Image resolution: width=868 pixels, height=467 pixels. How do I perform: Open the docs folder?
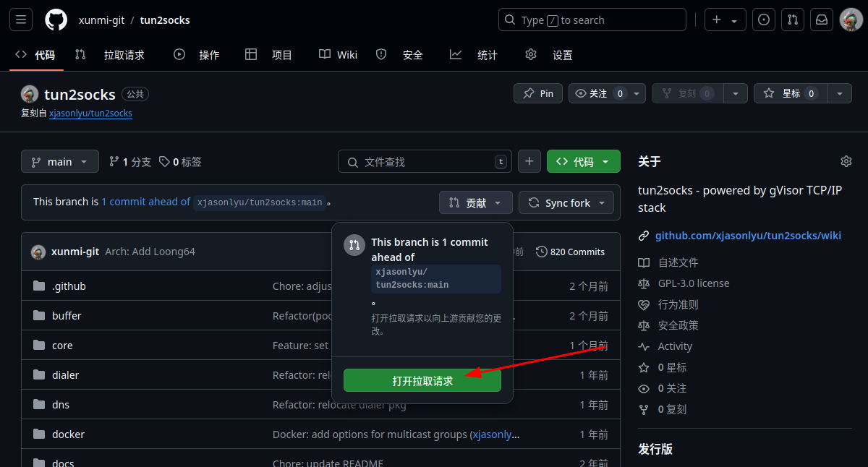point(63,463)
